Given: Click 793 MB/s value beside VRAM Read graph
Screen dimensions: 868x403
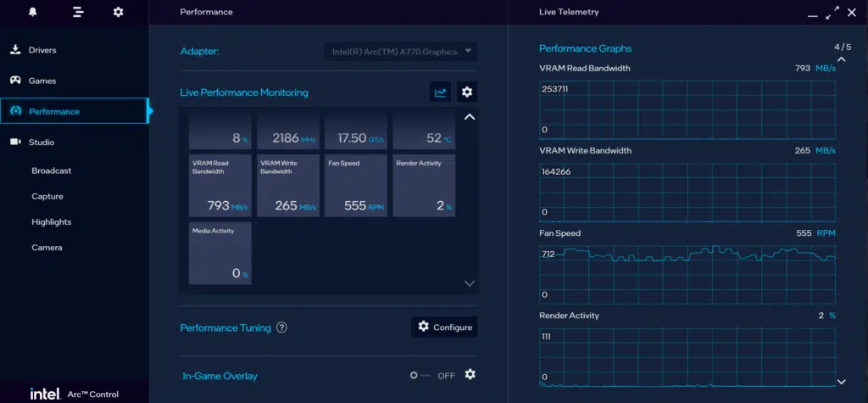Looking at the screenshot, I should click(x=815, y=68).
